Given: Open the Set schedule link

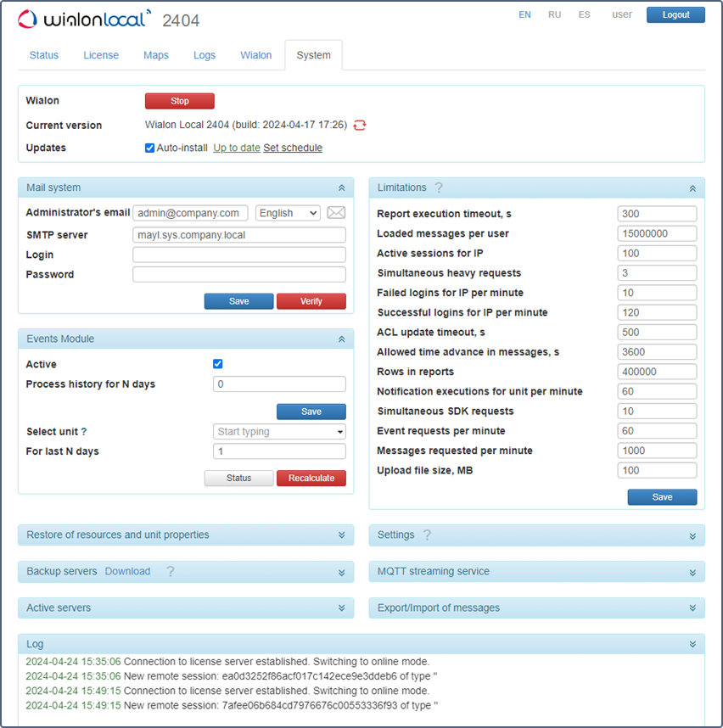Looking at the screenshot, I should tap(293, 148).
